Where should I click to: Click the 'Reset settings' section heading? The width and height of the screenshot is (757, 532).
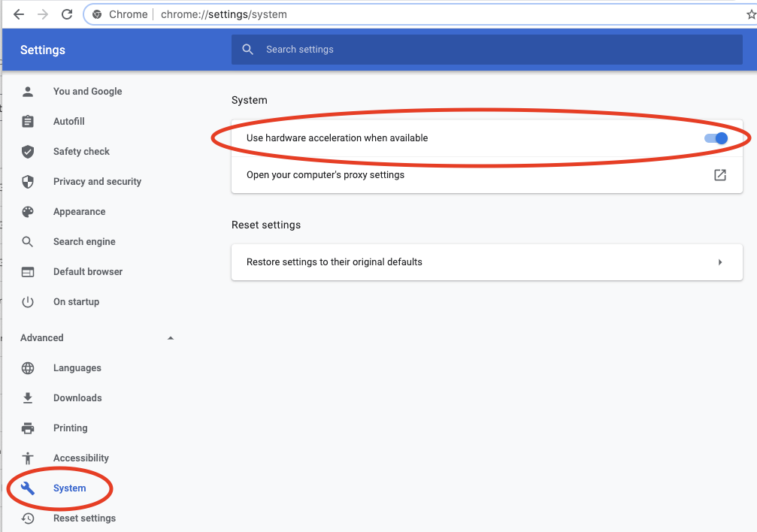pos(266,225)
